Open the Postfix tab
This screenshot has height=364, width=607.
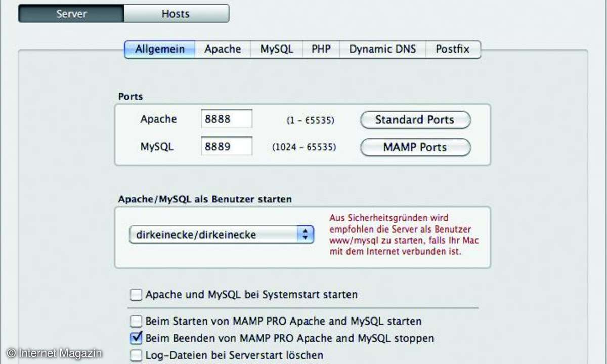tap(453, 49)
